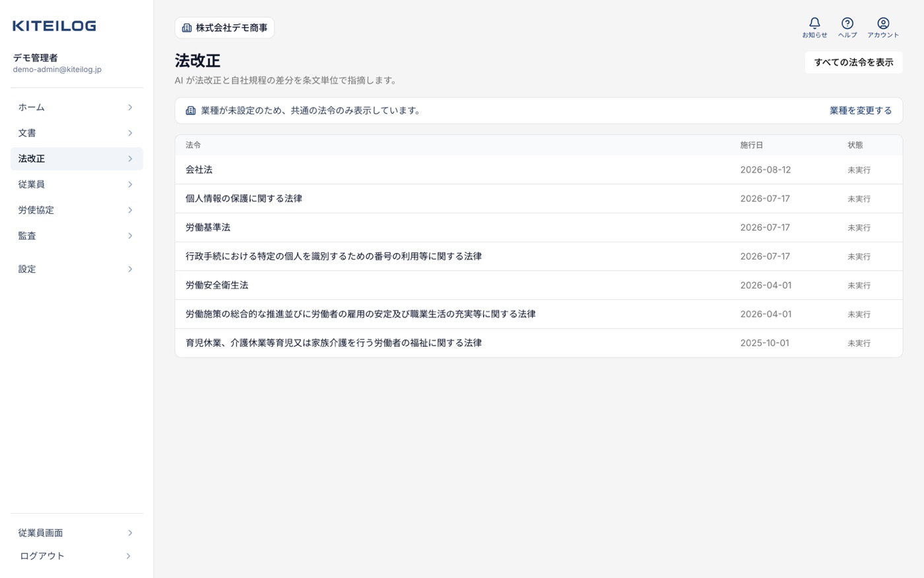Open the 行政手続における特定の個人 law row
The width and height of the screenshot is (924, 578).
539,256
